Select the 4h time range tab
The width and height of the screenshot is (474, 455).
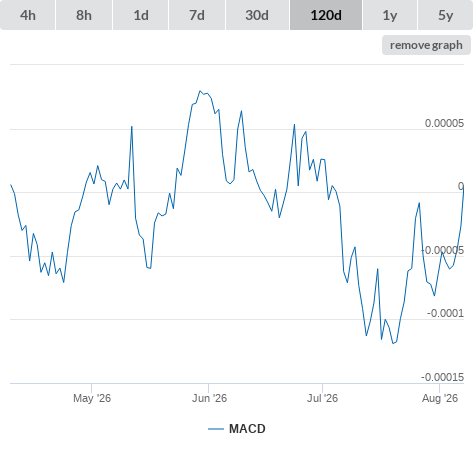(28, 15)
